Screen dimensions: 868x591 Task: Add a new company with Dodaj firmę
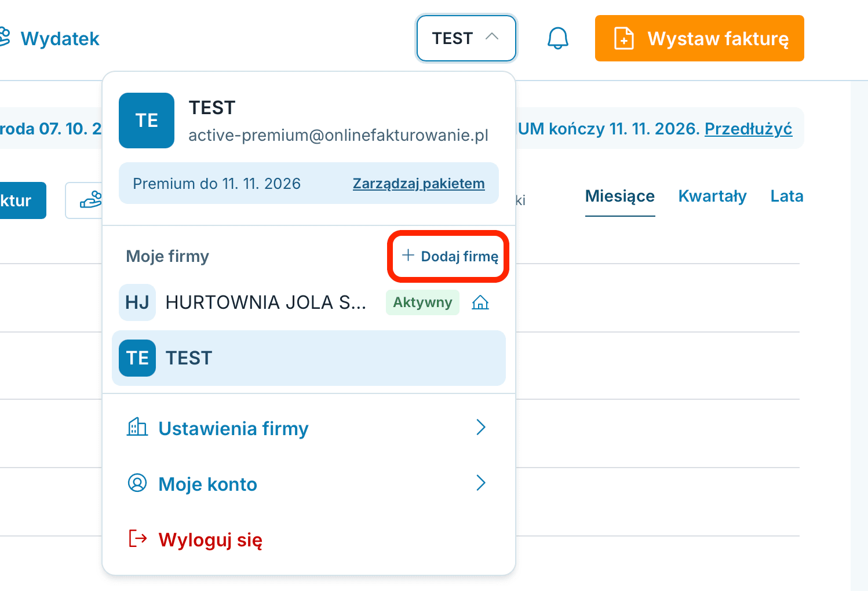click(x=450, y=256)
